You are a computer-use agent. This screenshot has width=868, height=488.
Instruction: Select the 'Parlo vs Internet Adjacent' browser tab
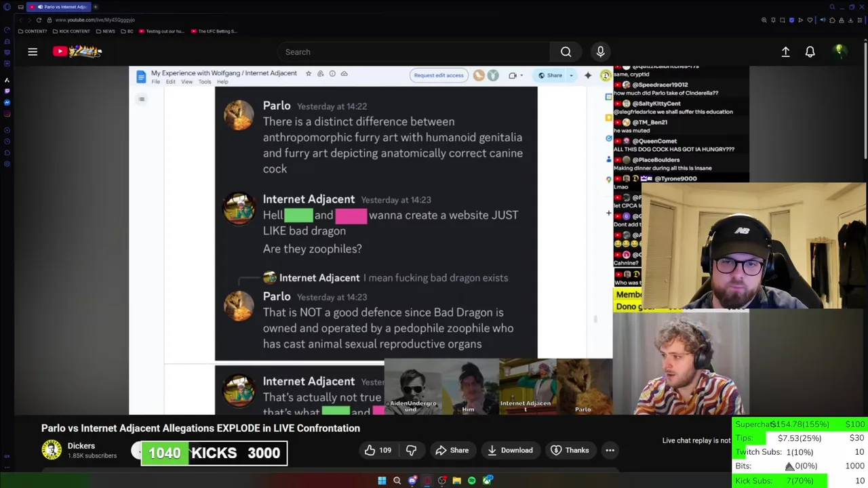point(59,7)
